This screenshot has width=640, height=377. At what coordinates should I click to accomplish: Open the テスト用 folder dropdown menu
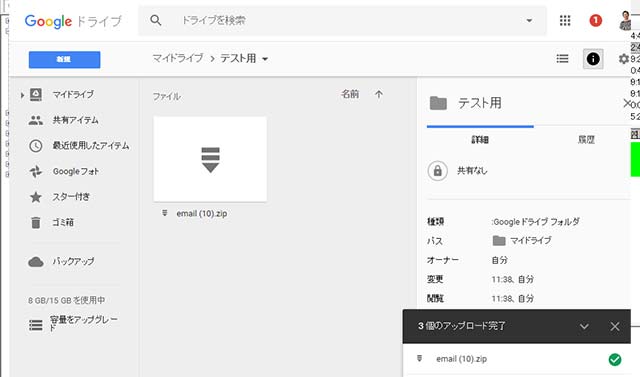coord(244,58)
